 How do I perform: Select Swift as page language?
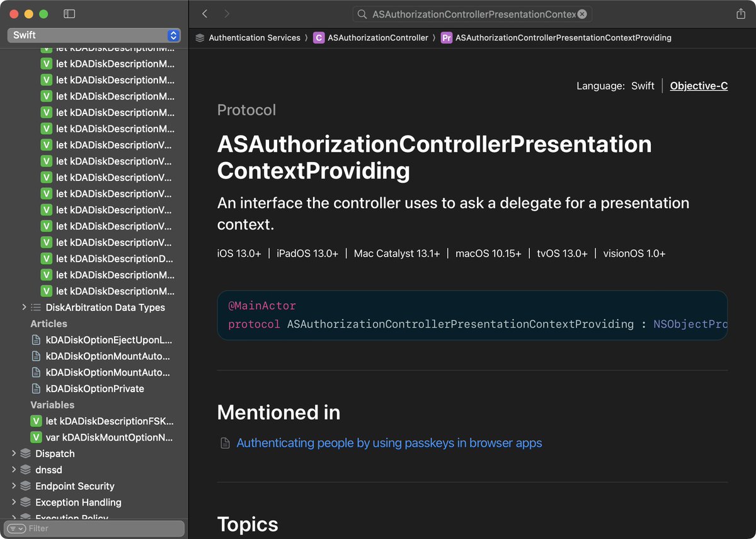click(643, 86)
